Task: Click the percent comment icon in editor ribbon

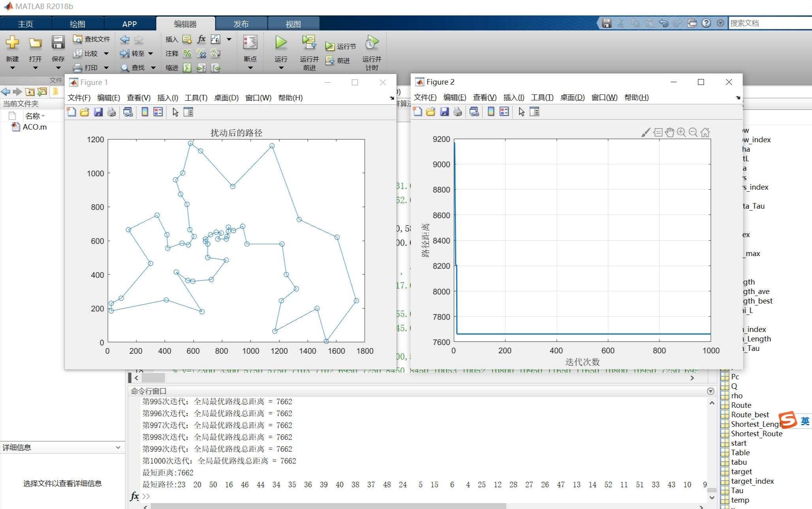Action: pos(187,53)
